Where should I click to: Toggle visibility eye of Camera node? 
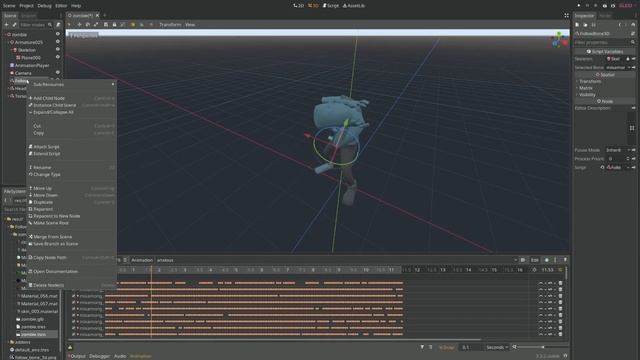pos(58,73)
